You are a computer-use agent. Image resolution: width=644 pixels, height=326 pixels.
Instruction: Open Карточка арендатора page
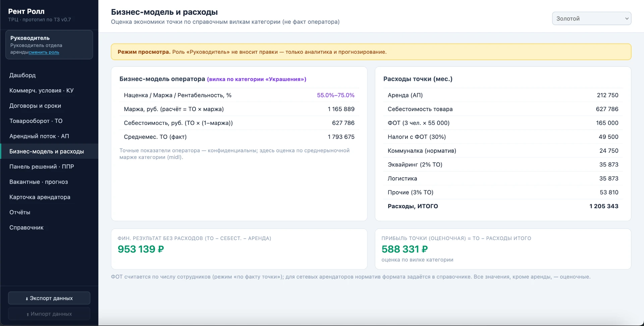(49, 197)
